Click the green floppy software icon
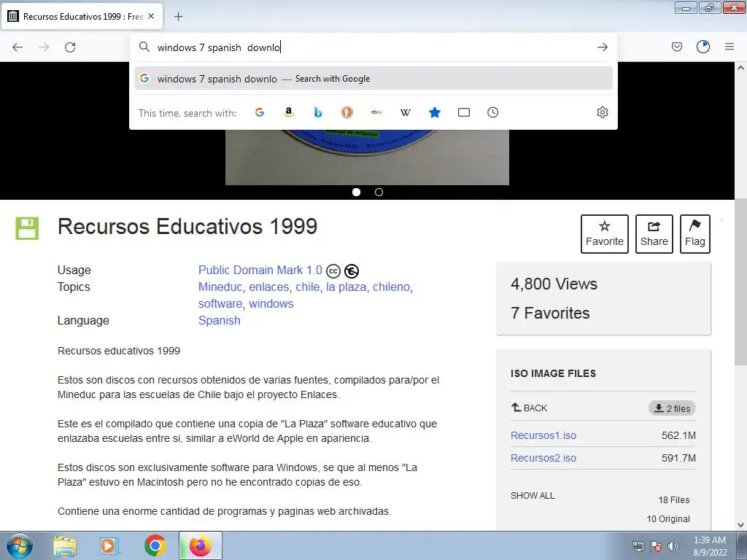747x560 pixels. coord(27,228)
